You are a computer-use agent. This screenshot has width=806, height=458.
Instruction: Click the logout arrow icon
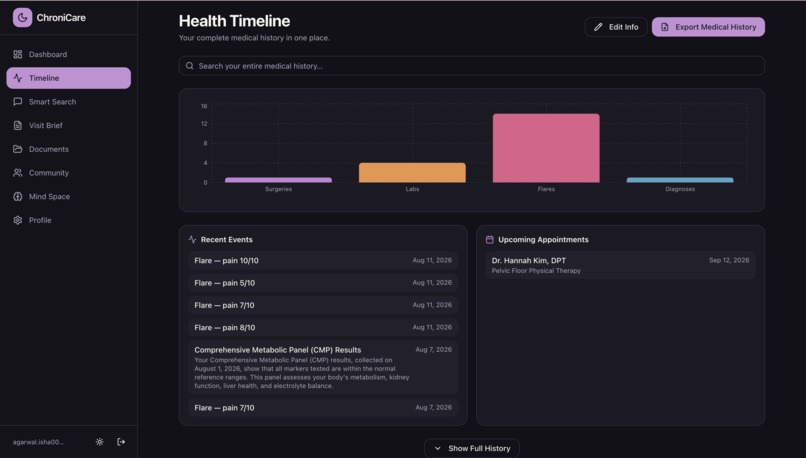pyautogui.click(x=121, y=442)
